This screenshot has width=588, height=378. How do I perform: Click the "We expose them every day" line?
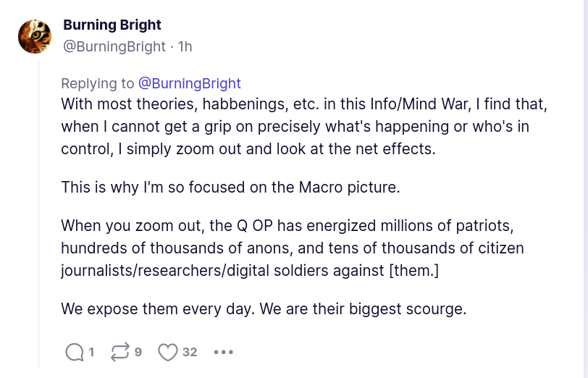click(264, 308)
